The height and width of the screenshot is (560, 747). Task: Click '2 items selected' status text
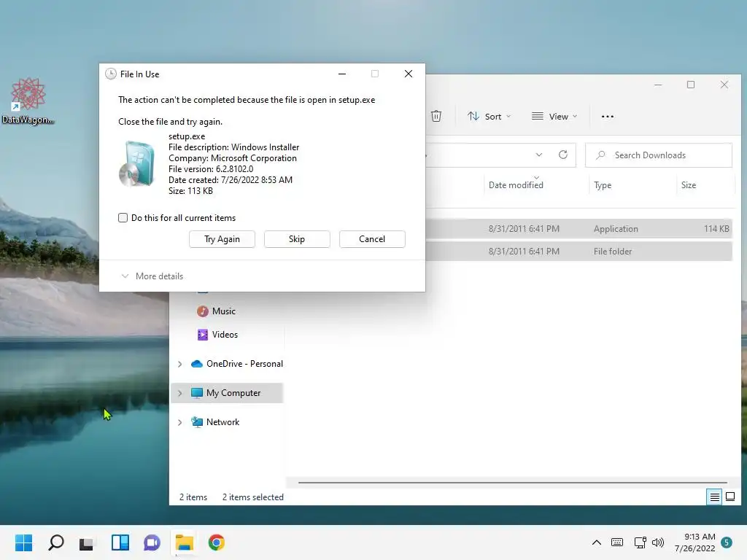coord(253,497)
